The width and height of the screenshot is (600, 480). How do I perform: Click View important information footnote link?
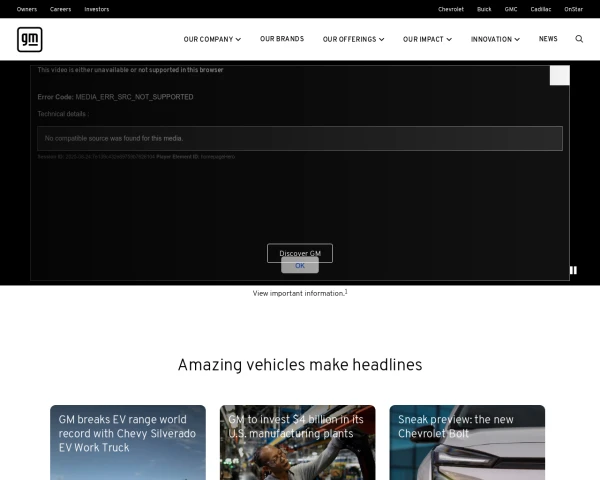click(300, 293)
